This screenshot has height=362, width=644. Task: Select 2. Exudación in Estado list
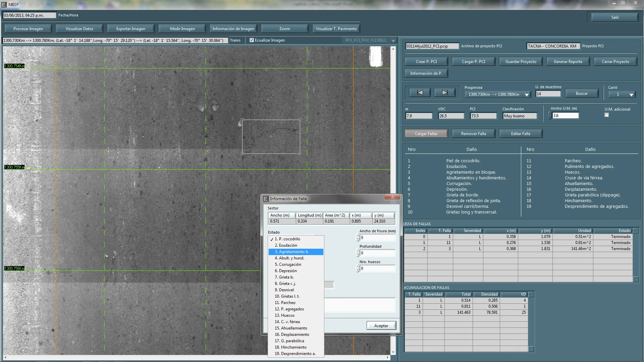tap(296, 245)
